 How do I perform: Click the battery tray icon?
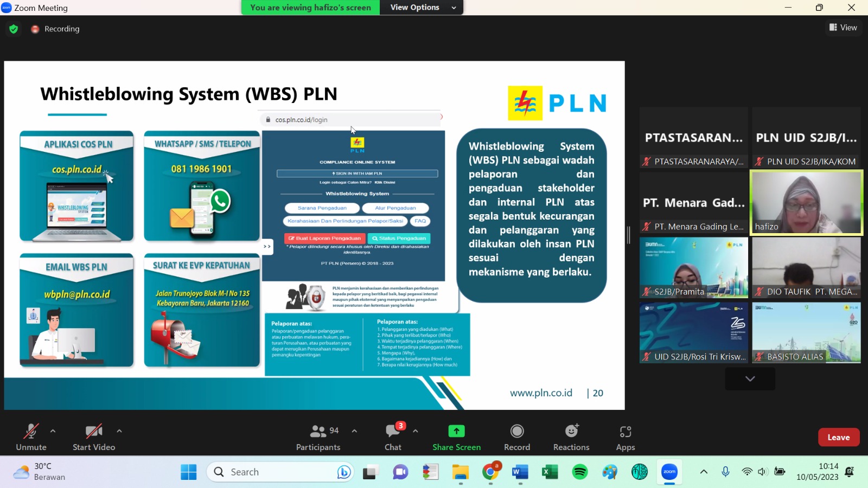pyautogui.click(x=780, y=472)
